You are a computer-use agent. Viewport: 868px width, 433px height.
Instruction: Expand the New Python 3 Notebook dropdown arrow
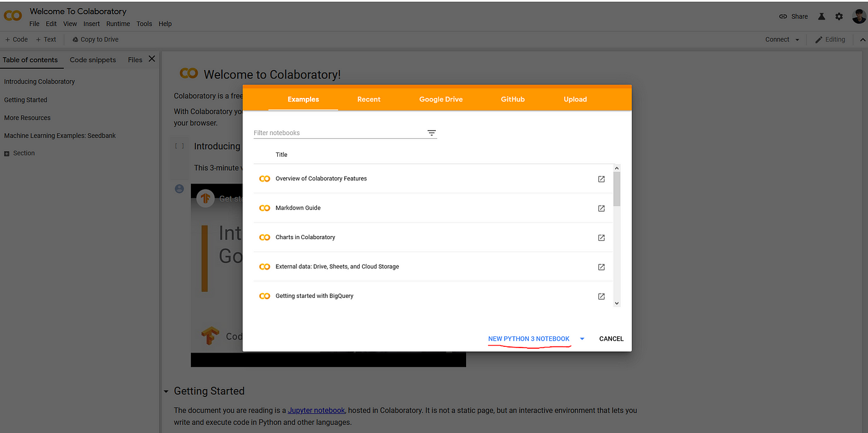pos(582,339)
